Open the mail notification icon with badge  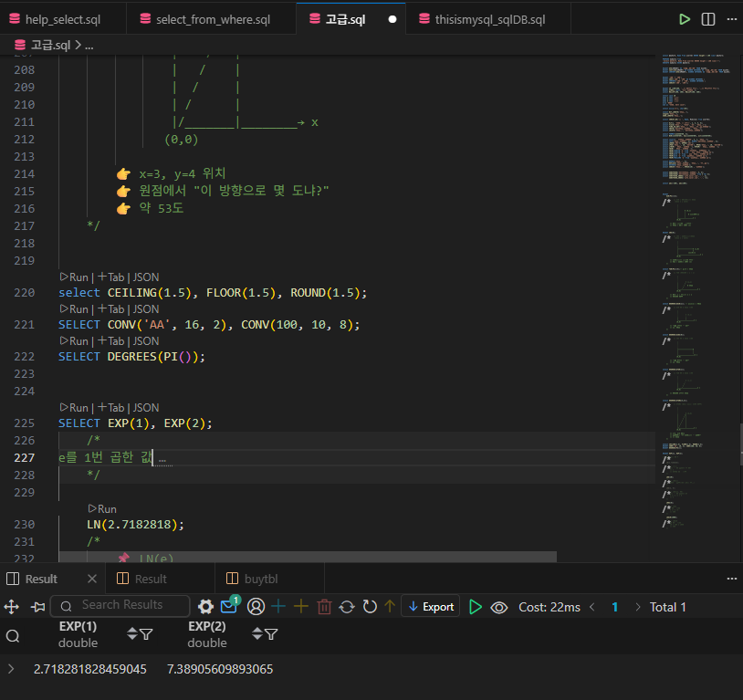(x=230, y=605)
